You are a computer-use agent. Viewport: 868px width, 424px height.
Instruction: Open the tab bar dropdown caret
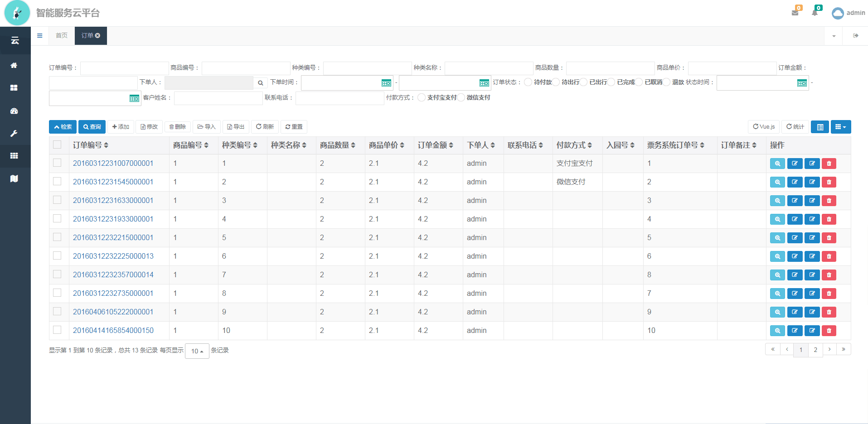pos(834,36)
